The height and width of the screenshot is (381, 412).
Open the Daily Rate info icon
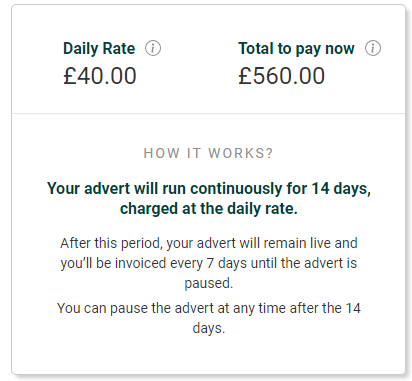[x=153, y=48]
